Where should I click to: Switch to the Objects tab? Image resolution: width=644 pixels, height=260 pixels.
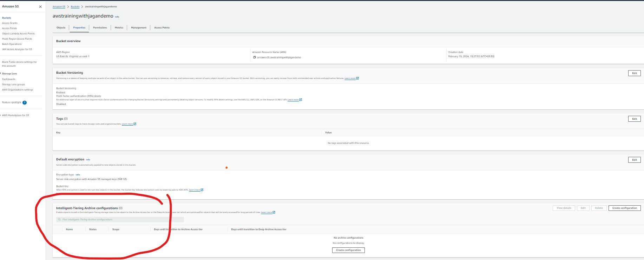coord(61,27)
